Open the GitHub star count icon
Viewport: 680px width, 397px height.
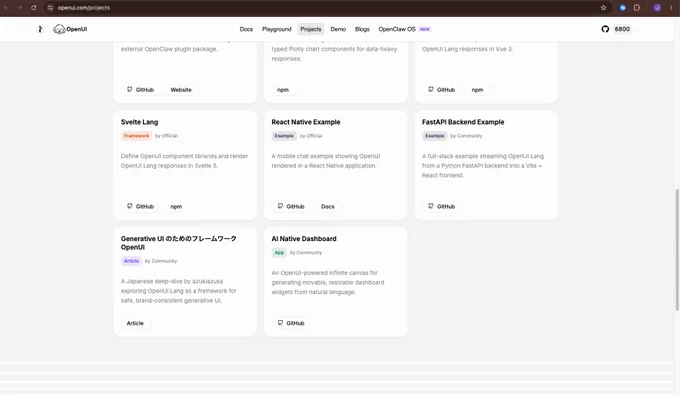(x=605, y=29)
